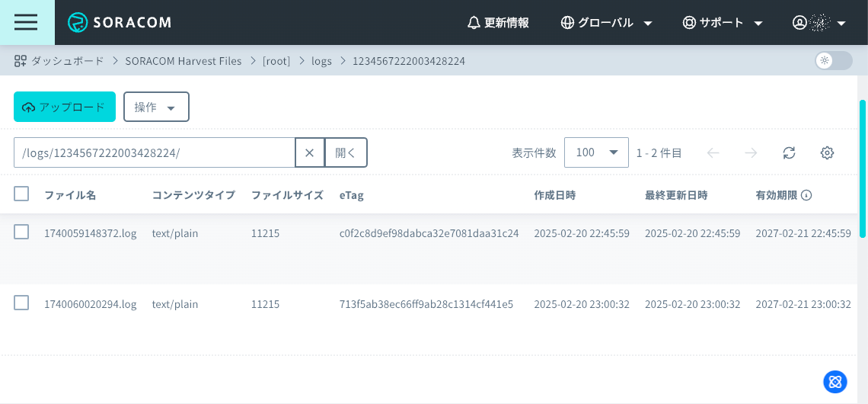Open the サポート menu
Screen dimensions: 868x404
[723, 23]
